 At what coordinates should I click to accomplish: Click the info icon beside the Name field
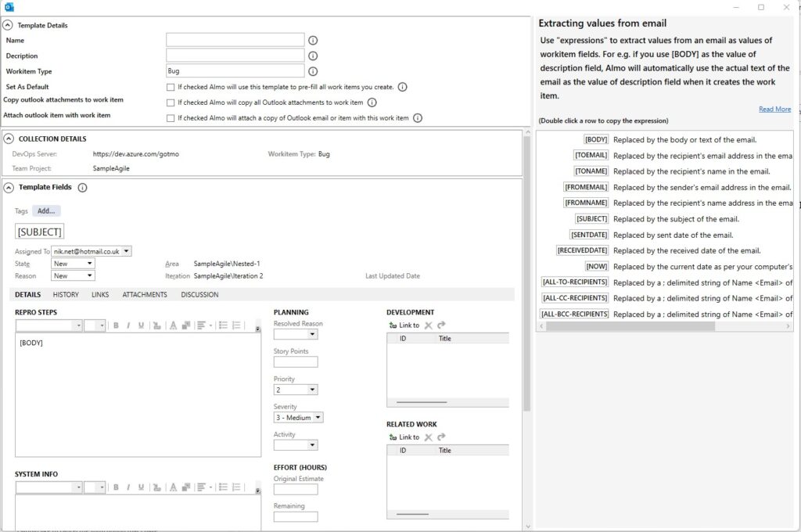[x=313, y=40]
